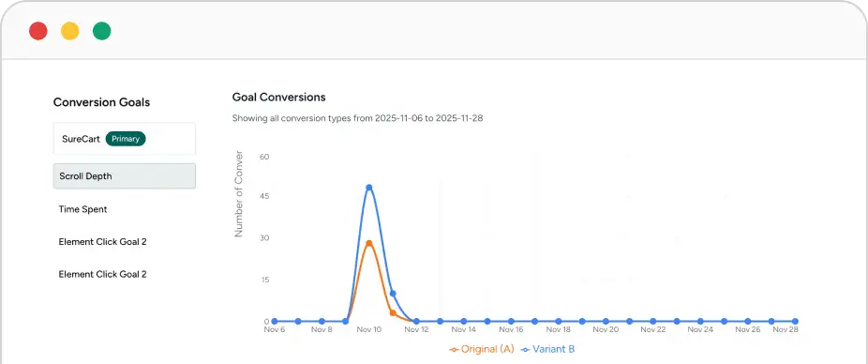Click the Nov 20 data point on chart
Viewport: 868px width, 364px height.
point(606,322)
